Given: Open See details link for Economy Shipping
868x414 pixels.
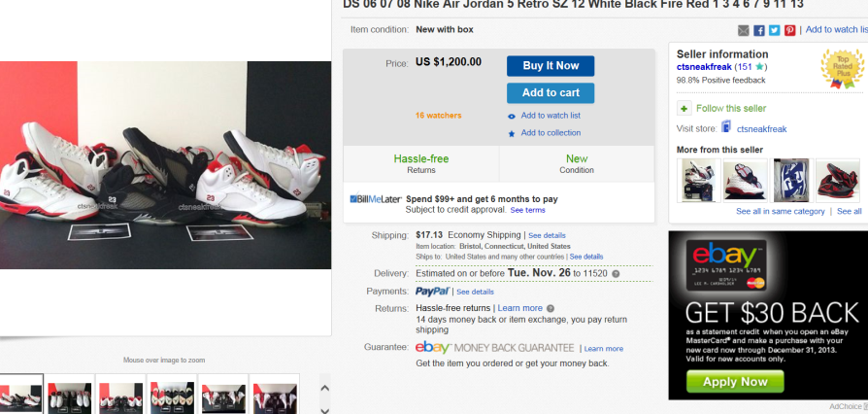Looking at the screenshot, I should (547, 235).
